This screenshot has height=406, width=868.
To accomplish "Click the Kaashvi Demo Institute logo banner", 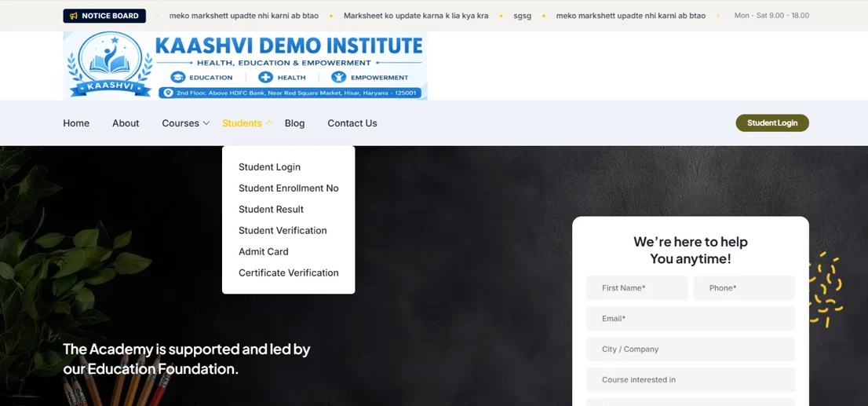I will [x=245, y=65].
